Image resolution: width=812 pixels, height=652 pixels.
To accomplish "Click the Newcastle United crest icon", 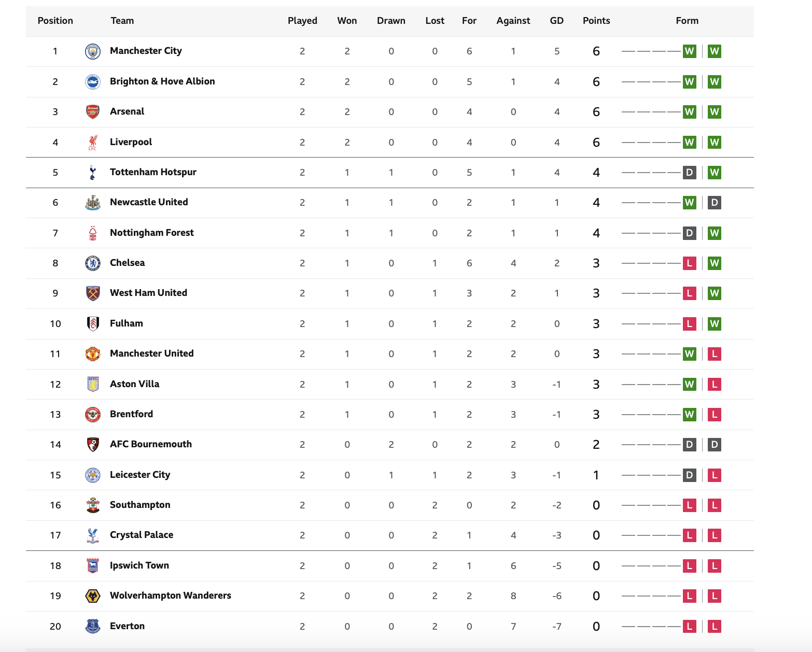I will 93,203.
